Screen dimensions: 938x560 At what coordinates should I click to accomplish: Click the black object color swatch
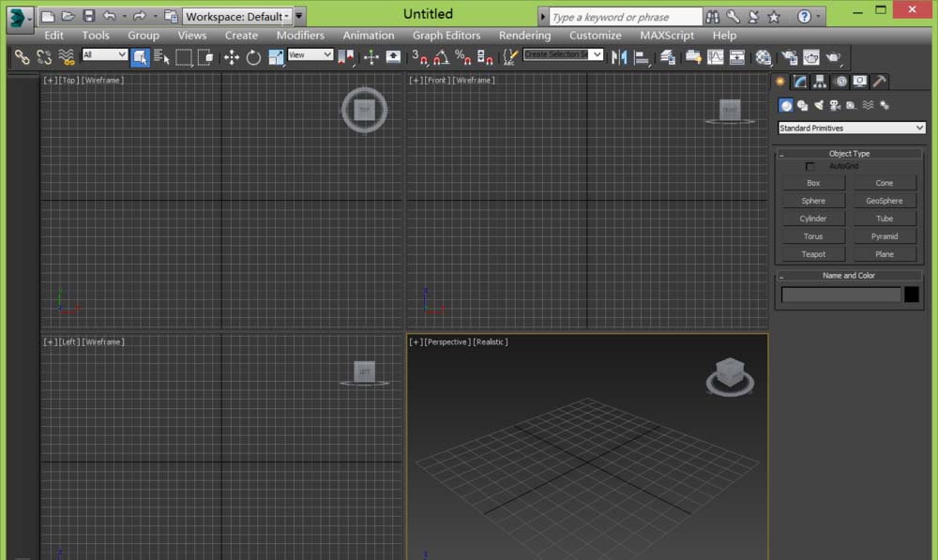point(911,295)
